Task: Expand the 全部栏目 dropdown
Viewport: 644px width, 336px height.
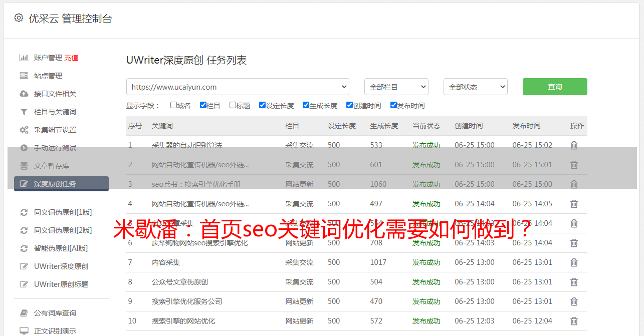Action: (396, 87)
